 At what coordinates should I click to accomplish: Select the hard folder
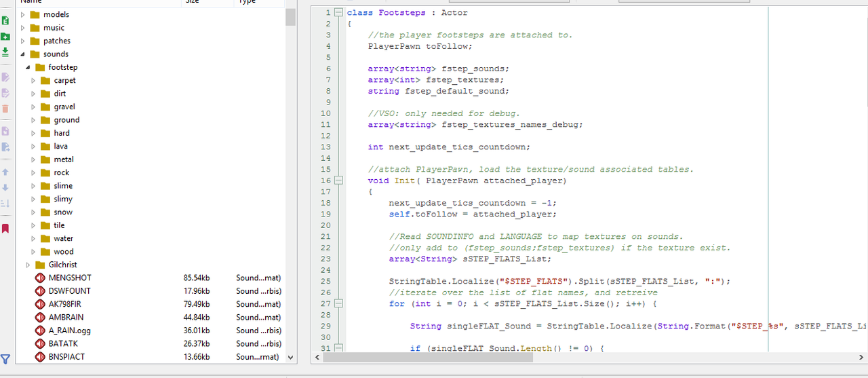tap(62, 133)
